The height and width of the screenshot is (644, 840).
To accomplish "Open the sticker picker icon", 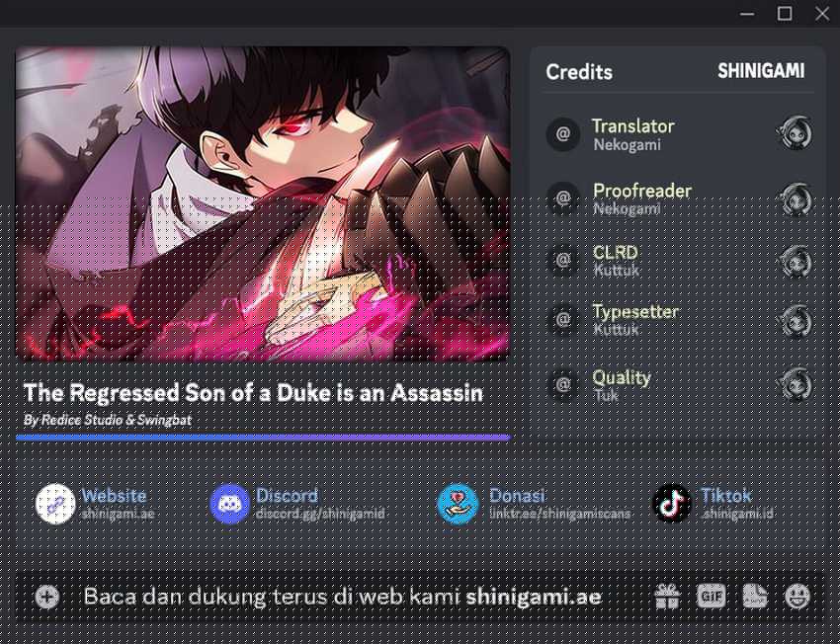I will 755,596.
